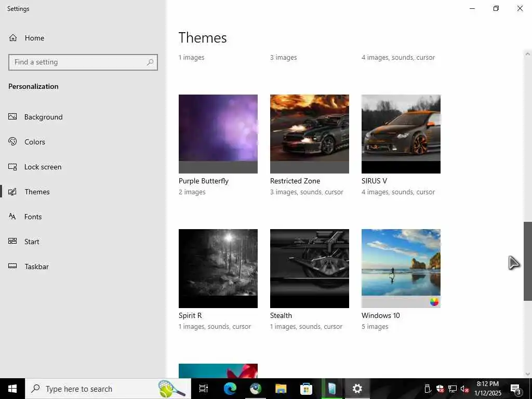Click the Fonts icon in sidebar
Viewport: 532px width, 399px height.
coord(12,217)
